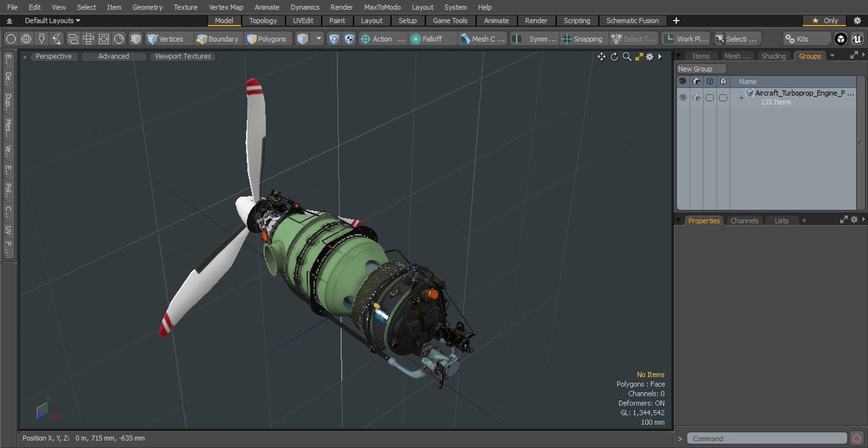Open the Action Center menu

point(382,39)
